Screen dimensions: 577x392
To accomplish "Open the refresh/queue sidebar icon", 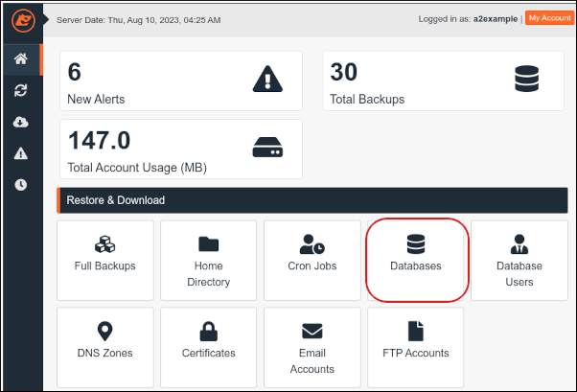I will [x=21, y=90].
